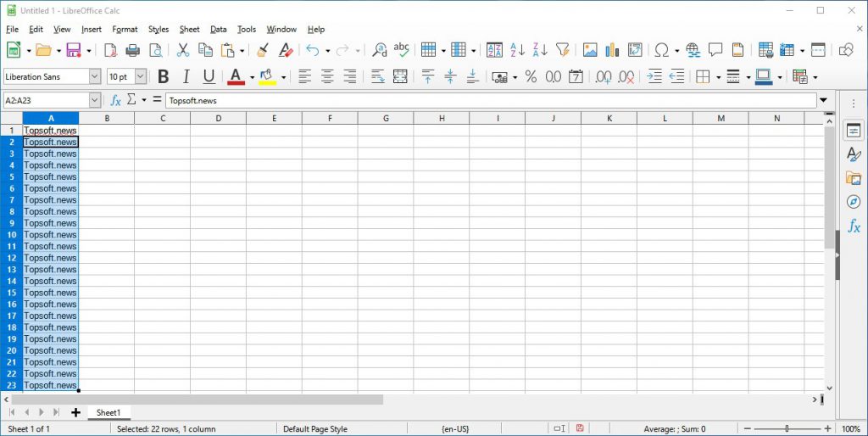Align cell text right

point(349,76)
